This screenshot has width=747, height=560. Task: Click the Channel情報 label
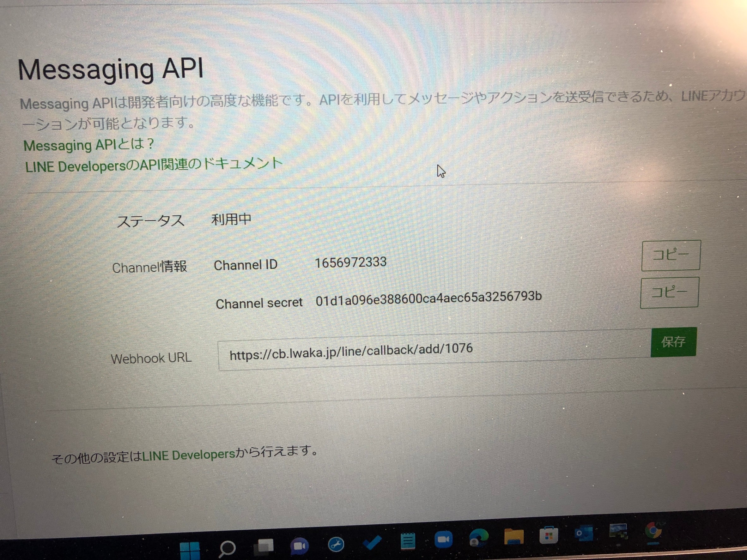149,267
